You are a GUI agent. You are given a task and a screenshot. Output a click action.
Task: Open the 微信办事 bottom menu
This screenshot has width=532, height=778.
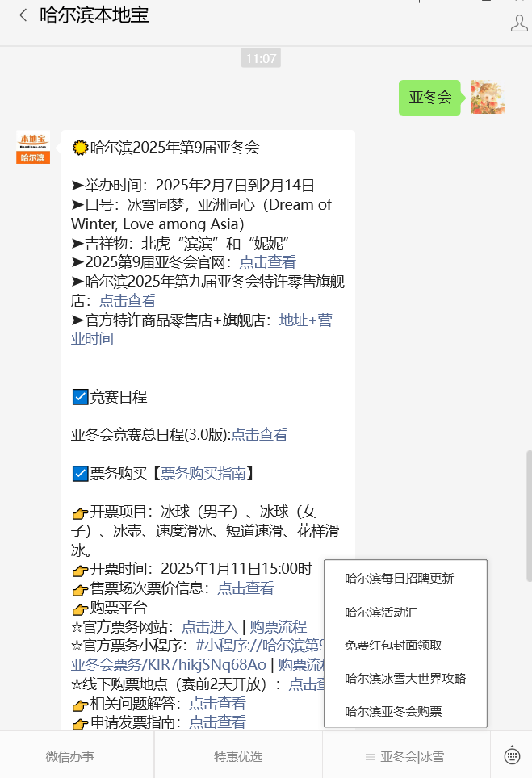click(70, 757)
